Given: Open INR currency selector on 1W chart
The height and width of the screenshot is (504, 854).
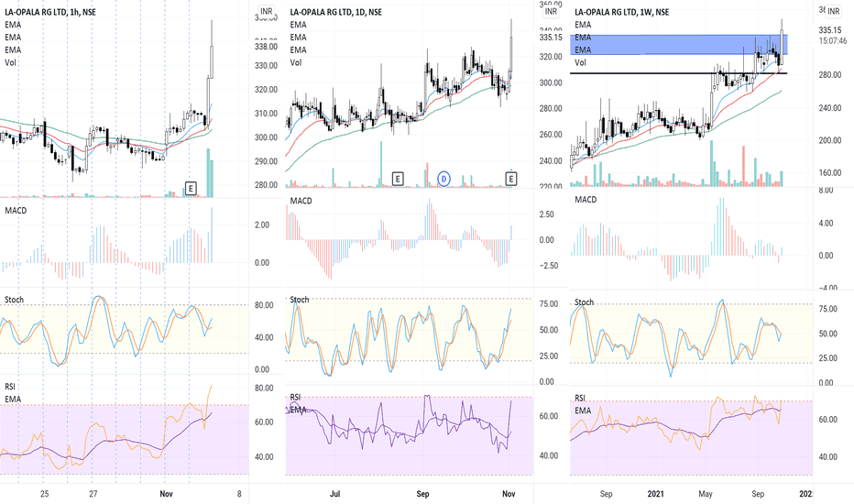Looking at the screenshot, I should pyautogui.click(x=833, y=11).
